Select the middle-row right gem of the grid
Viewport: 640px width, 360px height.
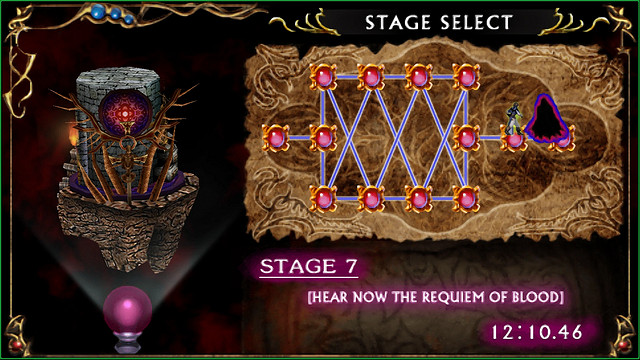click(x=466, y=138)
